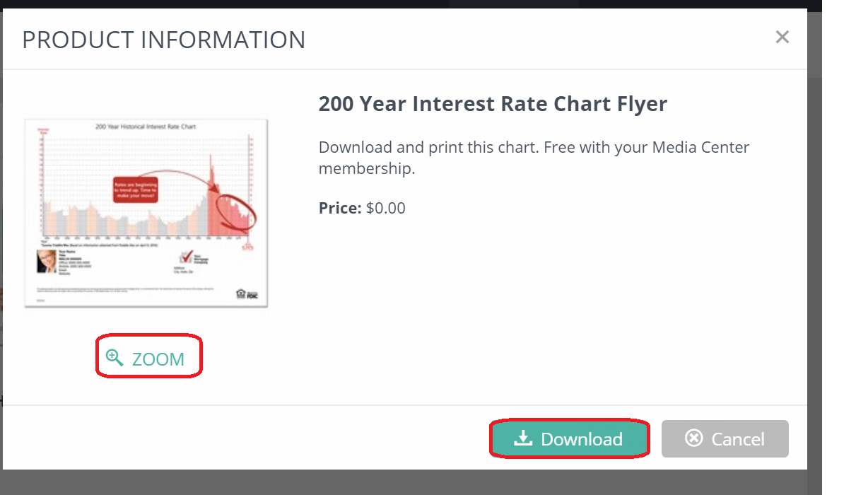The height and width of the screenshot is (495, 868).
Task: Click the flyer's "200 Year Historical" chart title
Action: pyautogui.click(x=146, y=127)
